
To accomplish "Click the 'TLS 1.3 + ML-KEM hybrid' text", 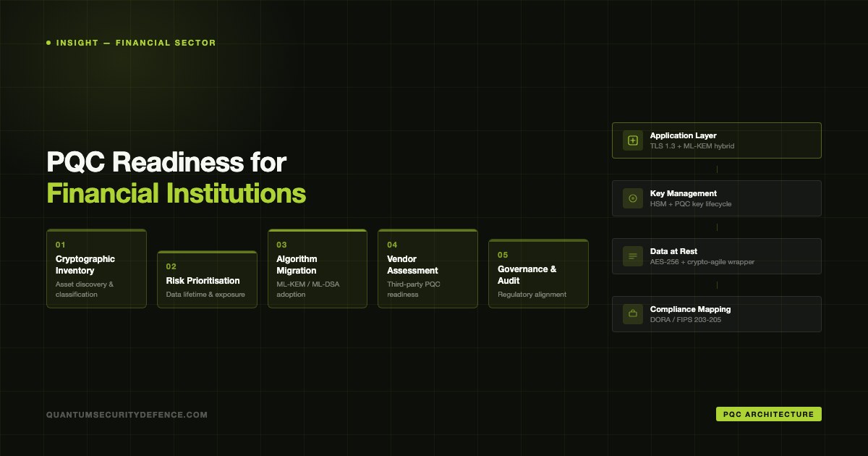I will pyautogui.click(x=692, y=146).
